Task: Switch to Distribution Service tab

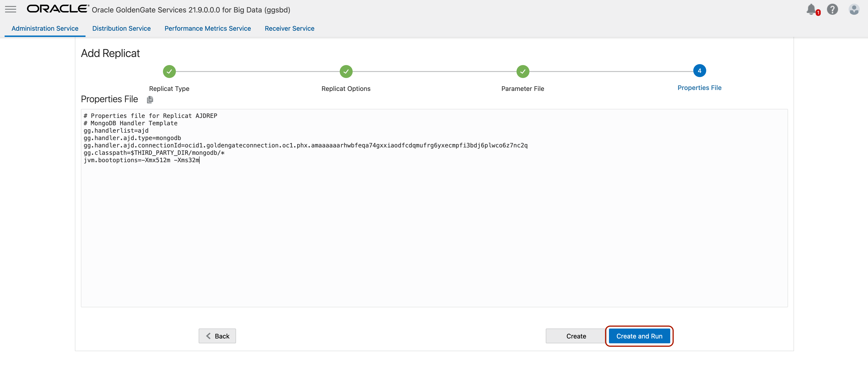Action: (121, 29)
